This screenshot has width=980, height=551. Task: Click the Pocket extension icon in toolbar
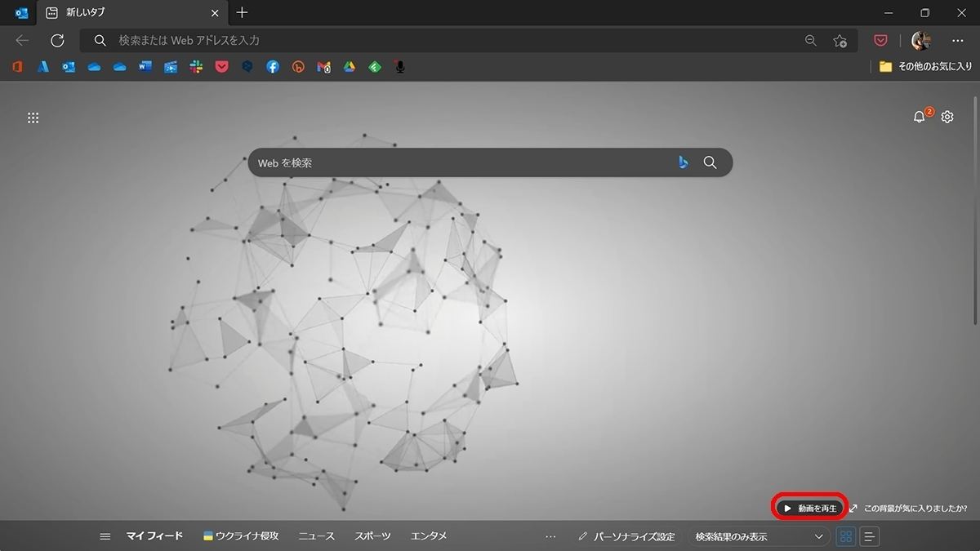click(880, 40)
